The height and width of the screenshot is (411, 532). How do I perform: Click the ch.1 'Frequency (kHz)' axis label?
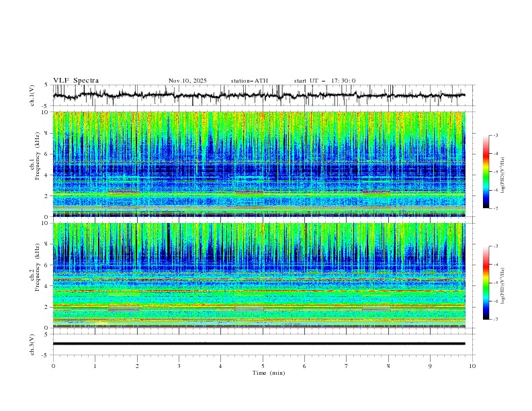(38, 156)
